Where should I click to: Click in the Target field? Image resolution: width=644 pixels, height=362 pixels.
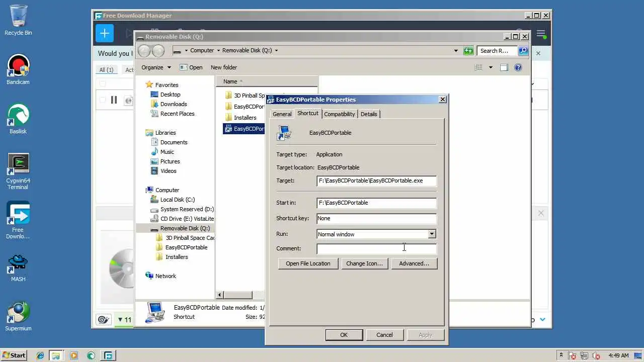[x=376, y=180]
